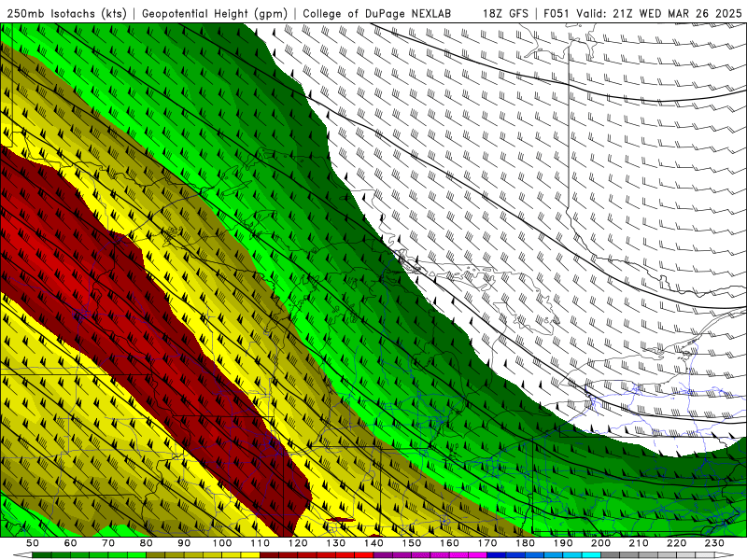Click the 70 label on the color scale
The image size is (747, 560).
click(108, 543)
